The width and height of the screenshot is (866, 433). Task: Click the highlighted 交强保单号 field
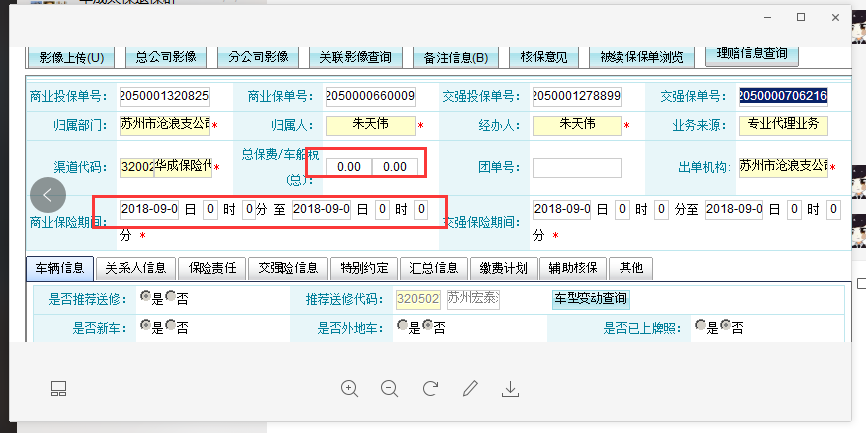tap(783, 97)
